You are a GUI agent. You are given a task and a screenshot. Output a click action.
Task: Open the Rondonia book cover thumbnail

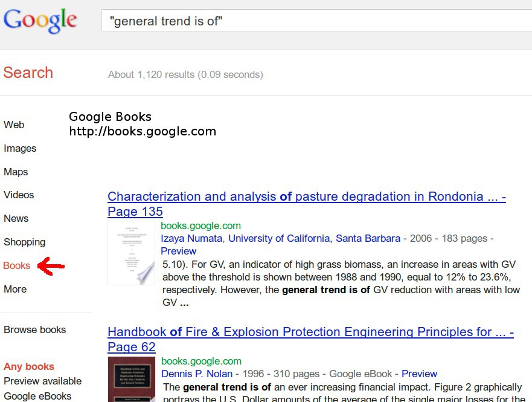[131, 253]
